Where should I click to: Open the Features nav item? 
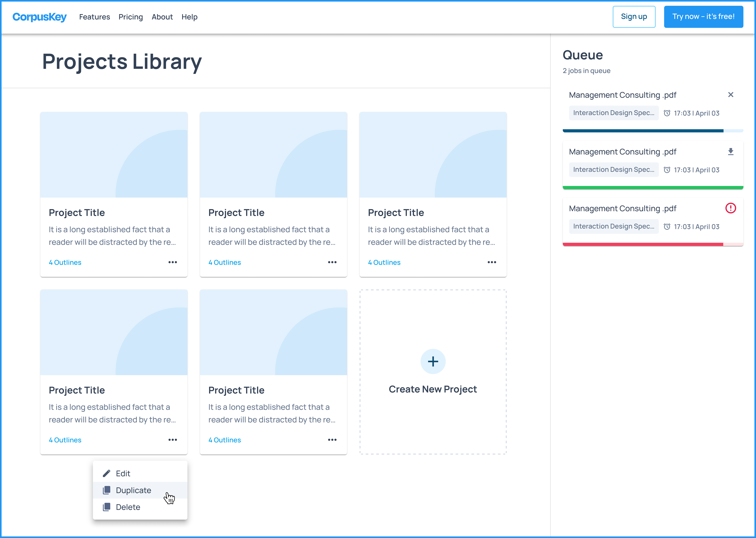pyautogui.click(x=94, y=17)
